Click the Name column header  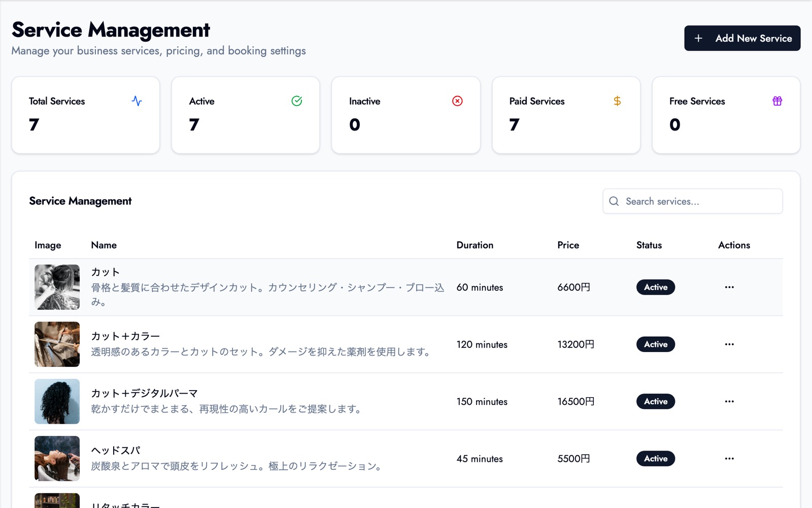click(x=104, y=245)
